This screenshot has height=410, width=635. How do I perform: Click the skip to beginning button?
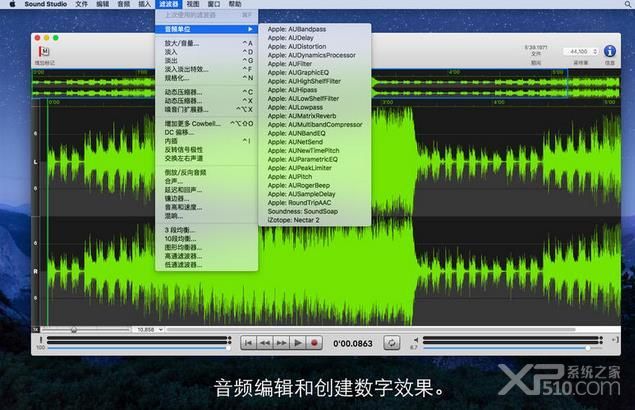pos(249,343)
